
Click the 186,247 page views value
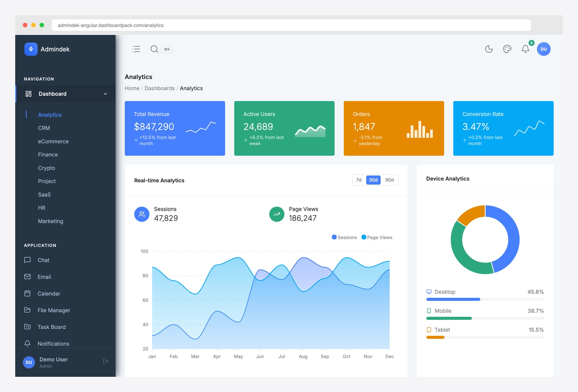click(x=303, y=218)
